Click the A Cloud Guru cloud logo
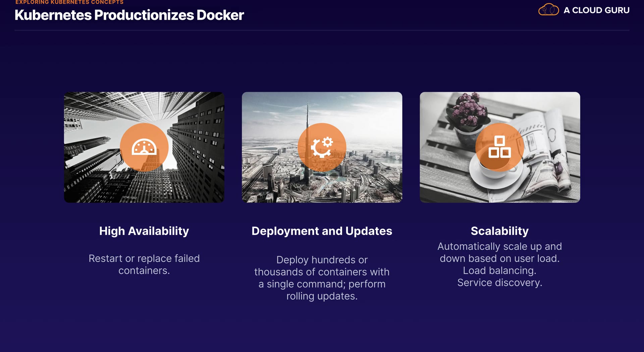Viewport: 644px width, 352px height. [x=548, y=10]
